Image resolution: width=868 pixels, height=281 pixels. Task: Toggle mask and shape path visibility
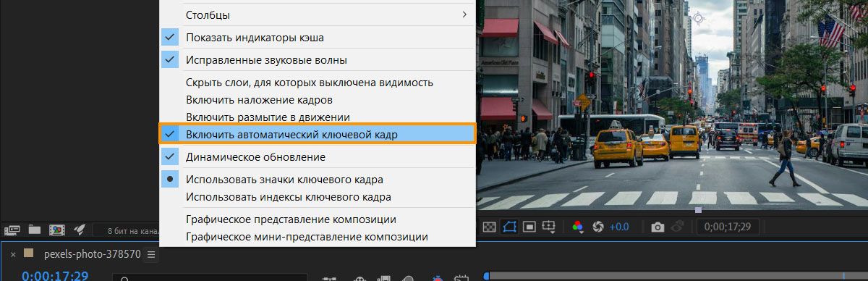click(509, 227)
